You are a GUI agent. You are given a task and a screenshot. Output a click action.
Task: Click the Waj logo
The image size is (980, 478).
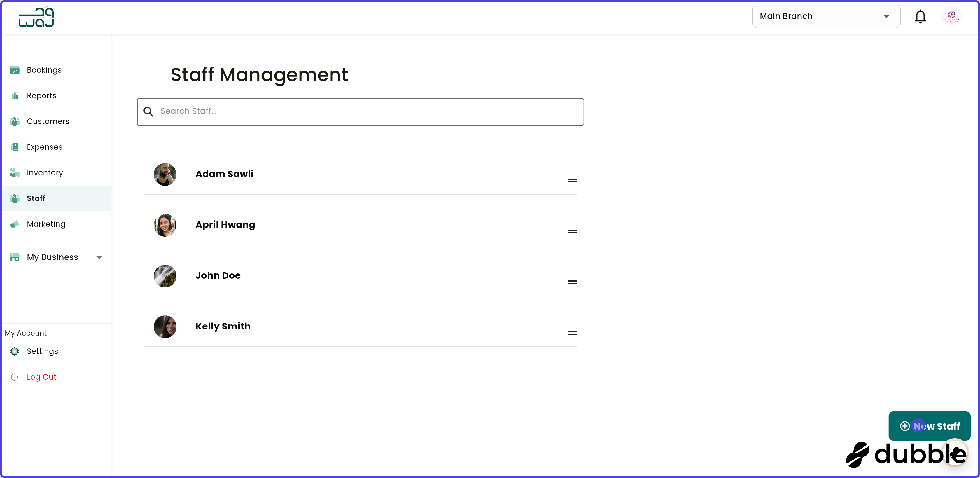pos(36,18)
